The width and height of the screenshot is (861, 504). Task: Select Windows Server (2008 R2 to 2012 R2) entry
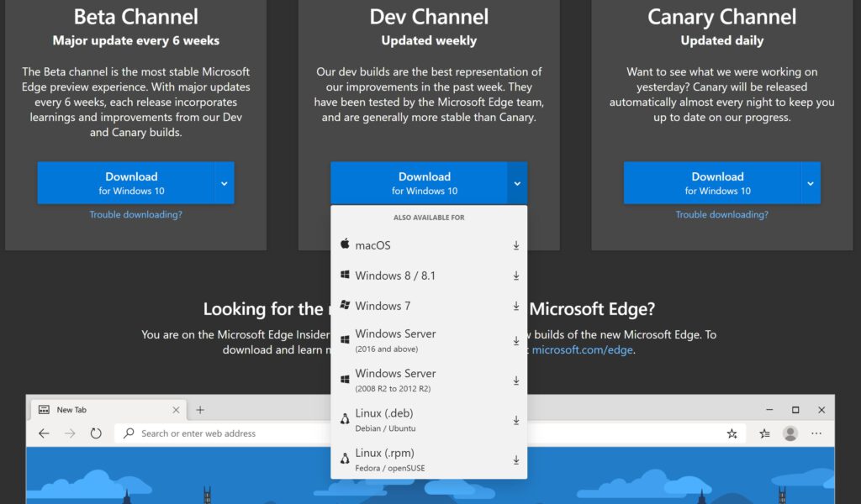pyautogui.click(x=429, y=380)
